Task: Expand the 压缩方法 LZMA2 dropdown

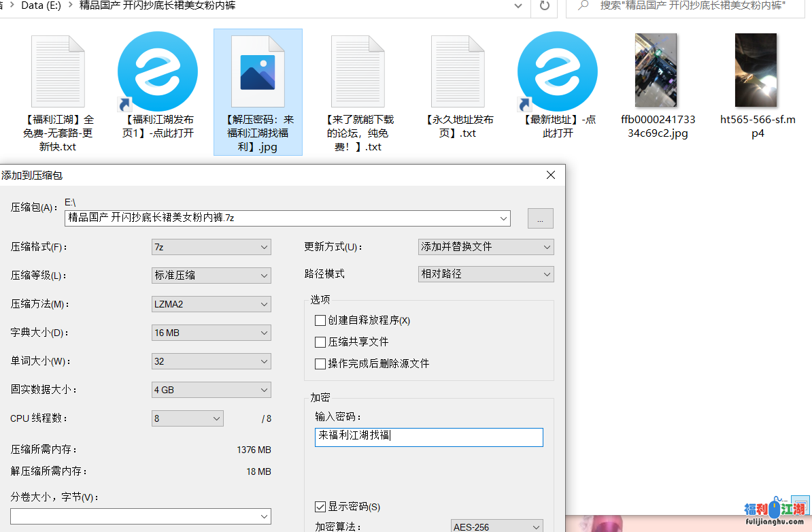Action: pos(211,304)
